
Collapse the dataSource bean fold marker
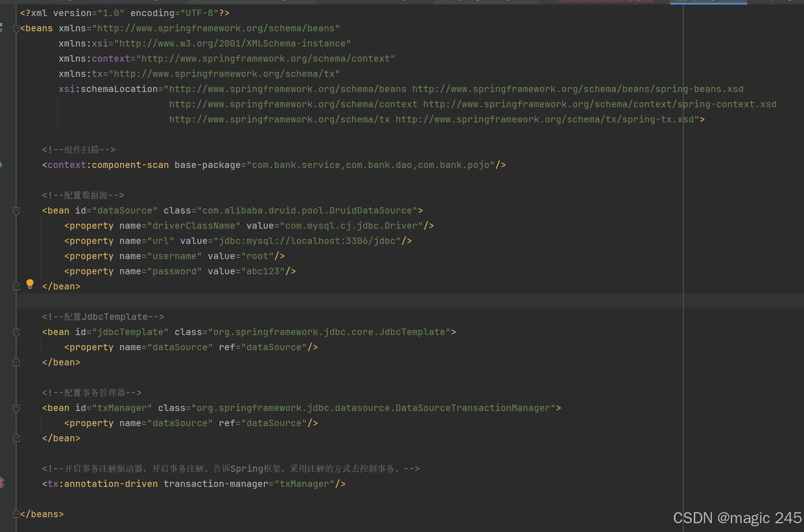pyautogui.click(x=16, y=211)
